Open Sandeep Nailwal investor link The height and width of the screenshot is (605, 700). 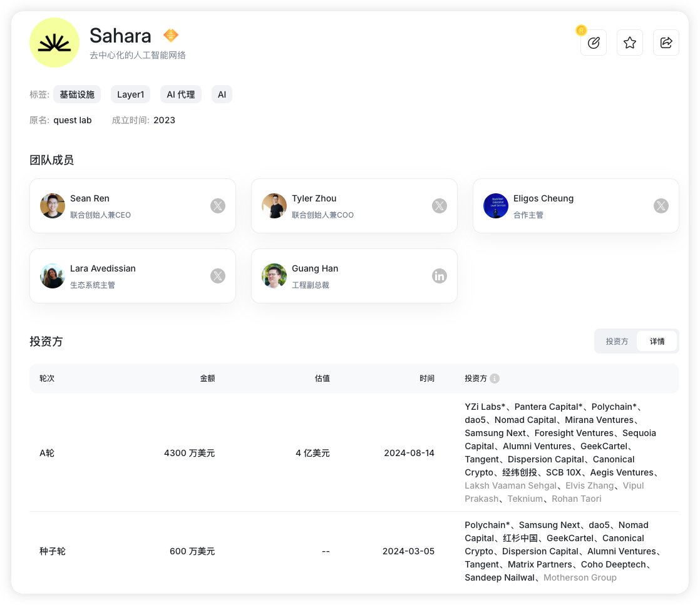coord(500,577)
